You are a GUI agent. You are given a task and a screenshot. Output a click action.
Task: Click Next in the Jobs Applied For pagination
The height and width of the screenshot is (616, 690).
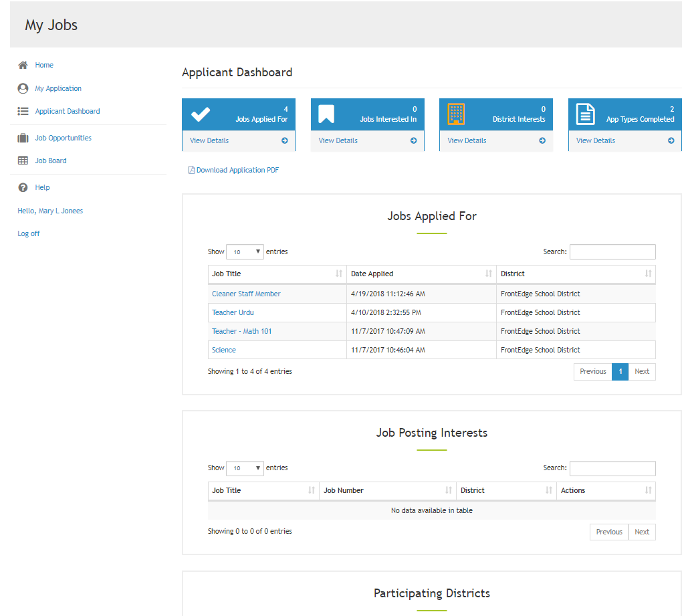coord(642,371)
